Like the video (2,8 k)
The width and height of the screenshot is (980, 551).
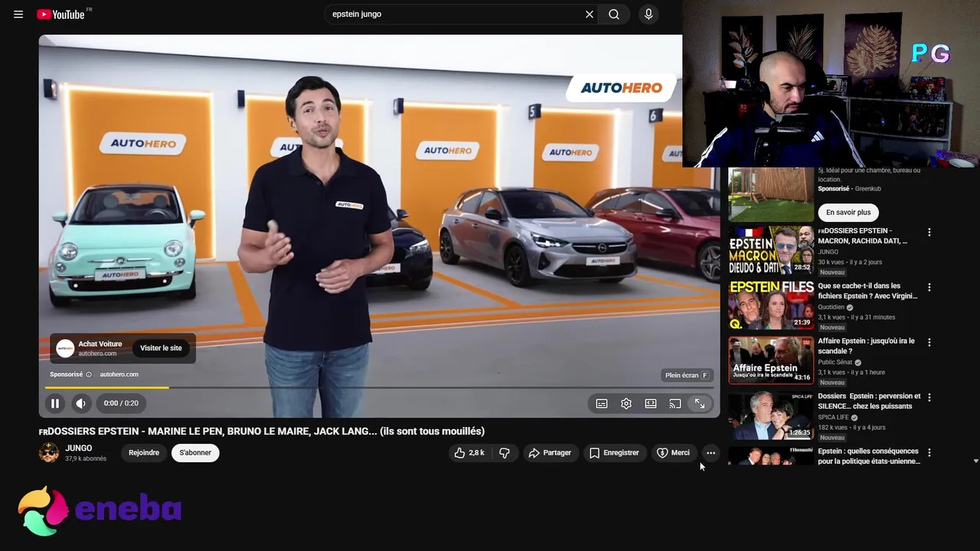click(x=470, y=453)
